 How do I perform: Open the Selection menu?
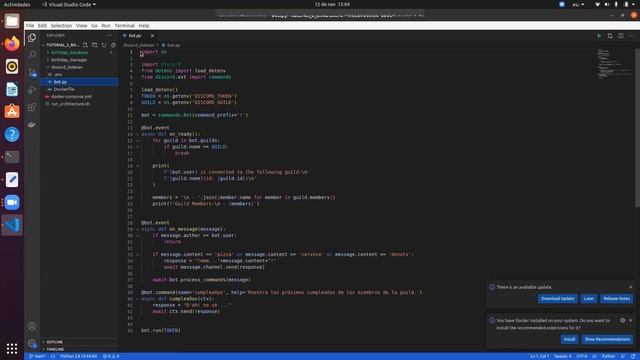pos(61,26)
